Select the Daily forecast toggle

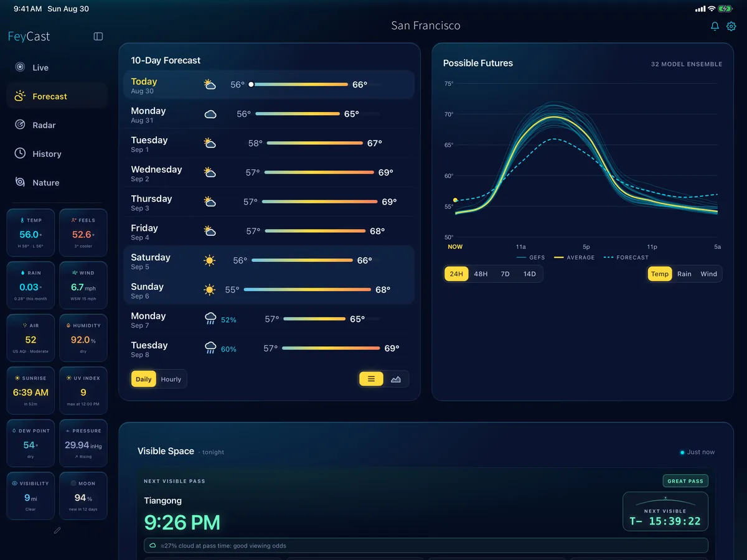[144, 379]
